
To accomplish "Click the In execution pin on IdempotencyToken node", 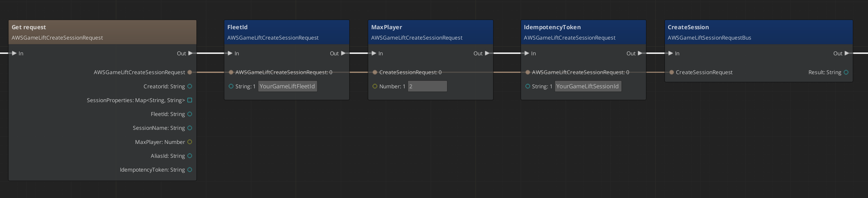I will [x=527, y=53].
